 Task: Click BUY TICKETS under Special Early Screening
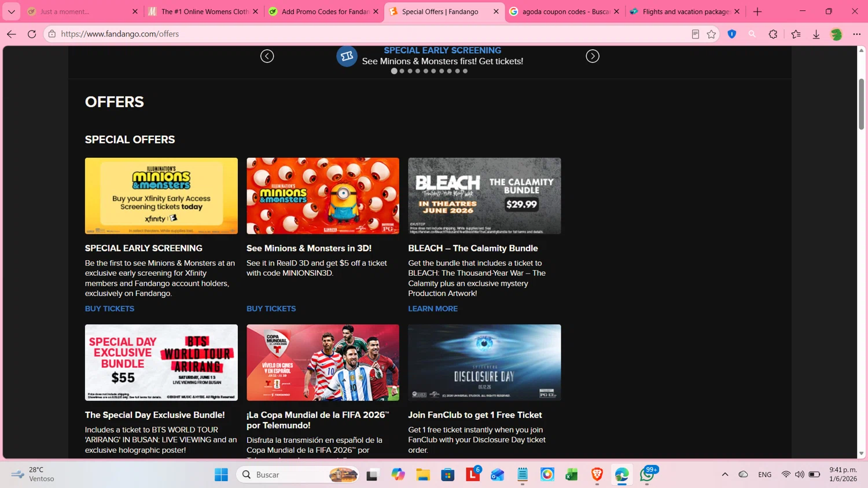[x=109, y=309]
